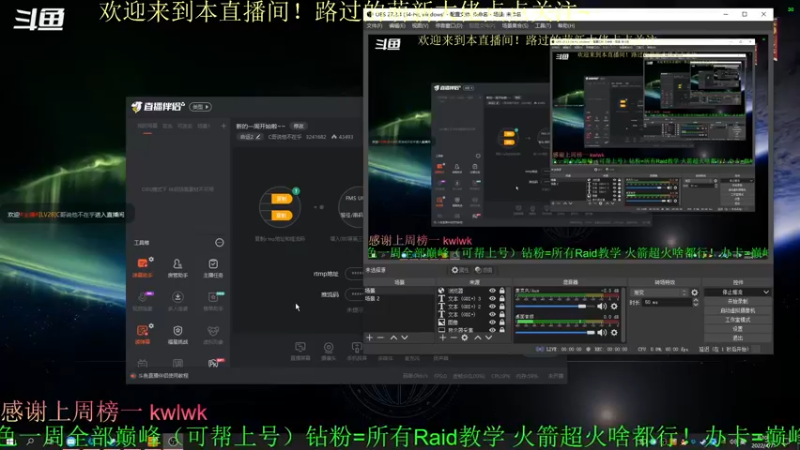Click the mode switch pill beside 直播伴侣 logo
This screenshot has width=800, height=450.
(x=201, y=107)
